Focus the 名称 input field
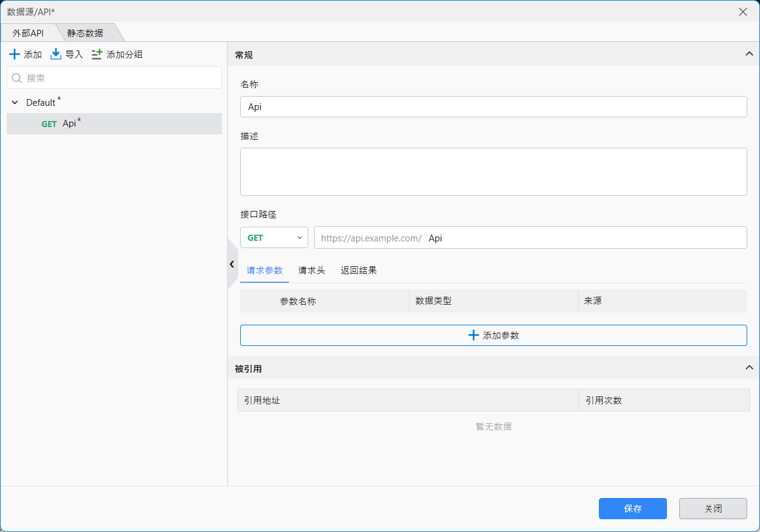760x532 pixels. 493,106
